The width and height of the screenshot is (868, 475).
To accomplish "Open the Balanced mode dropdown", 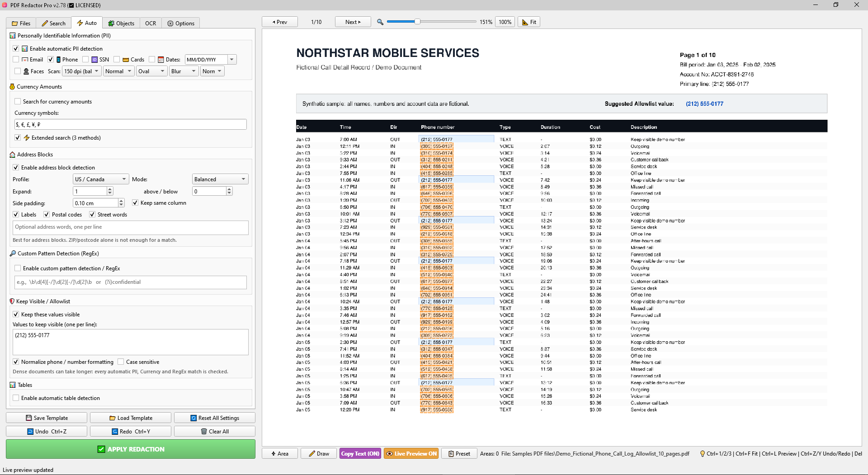I will [x=220, y=179].
